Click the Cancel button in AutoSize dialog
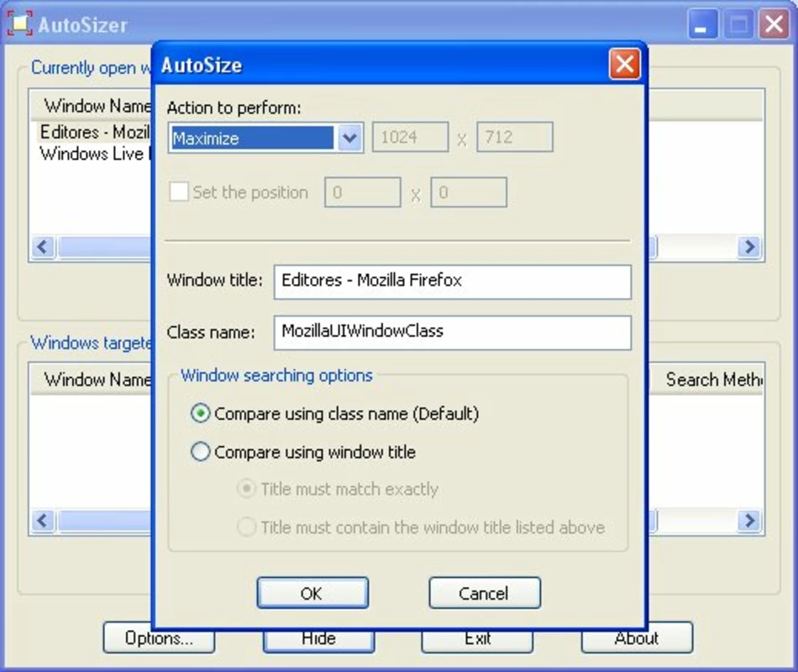798x672 pixels. point(485,593)
